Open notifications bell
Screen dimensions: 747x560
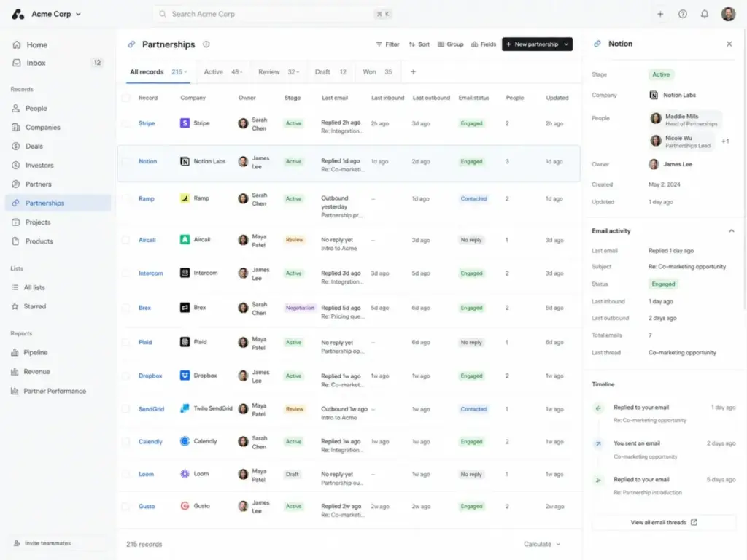click(705, 15)
